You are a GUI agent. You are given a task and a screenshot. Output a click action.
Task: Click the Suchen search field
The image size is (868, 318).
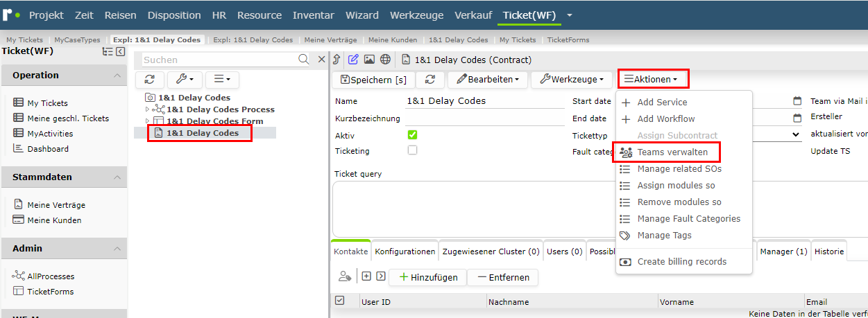point(219,60)
